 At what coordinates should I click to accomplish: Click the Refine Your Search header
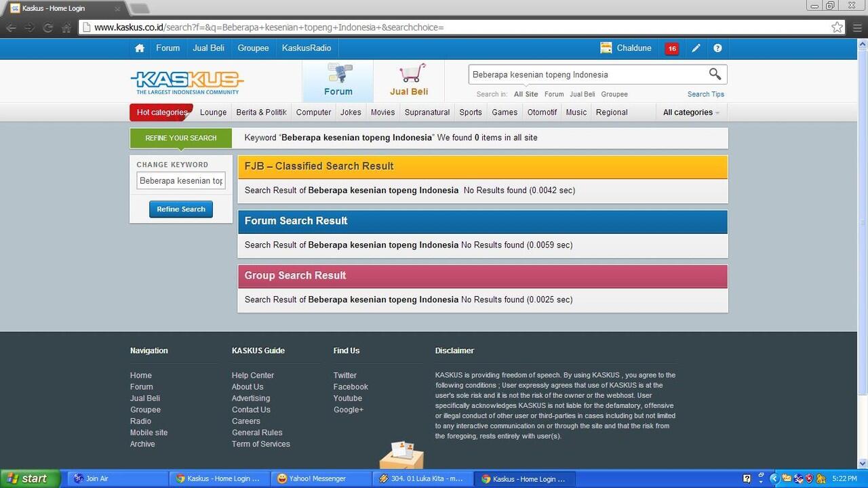point(181,138)
